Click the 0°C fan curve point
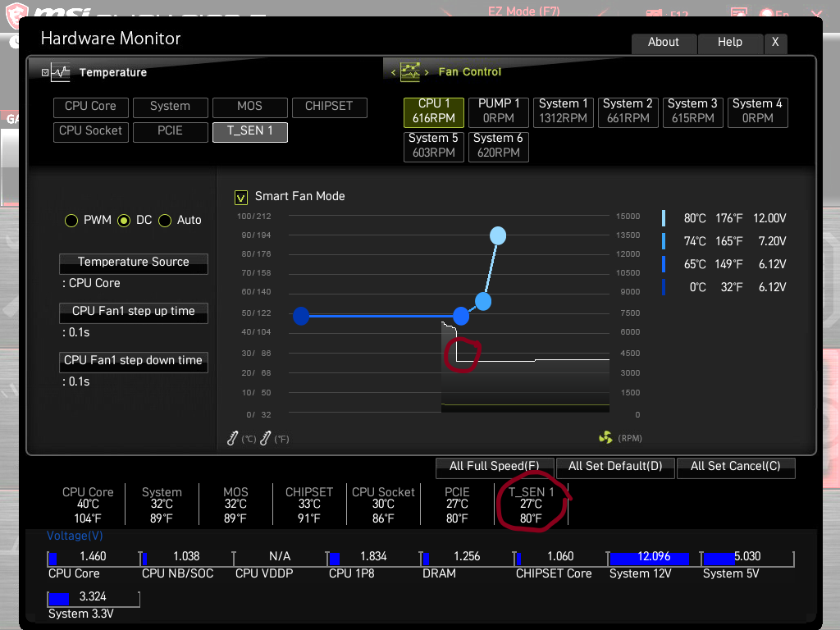Screen dimensions: 840x630 [x=301, y=316]
